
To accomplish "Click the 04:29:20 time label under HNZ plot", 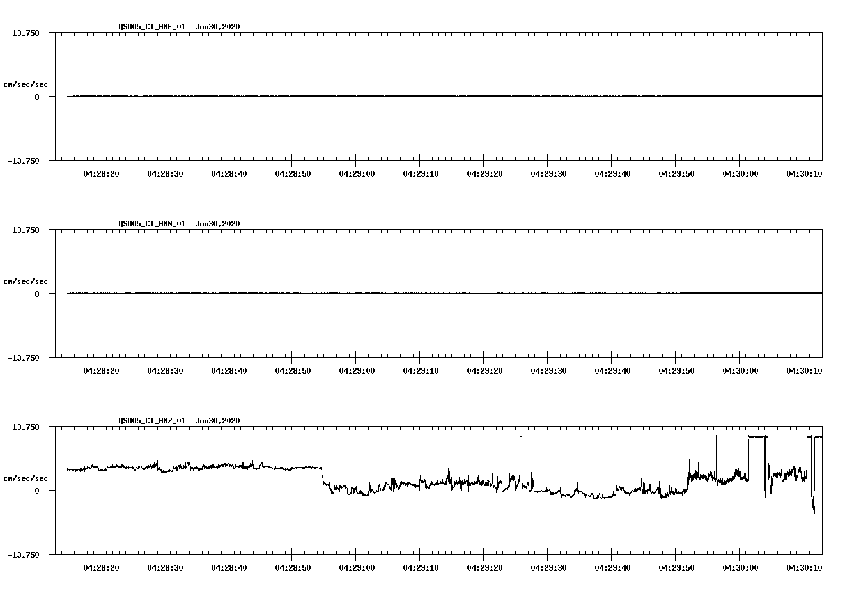I will point(484,568).
